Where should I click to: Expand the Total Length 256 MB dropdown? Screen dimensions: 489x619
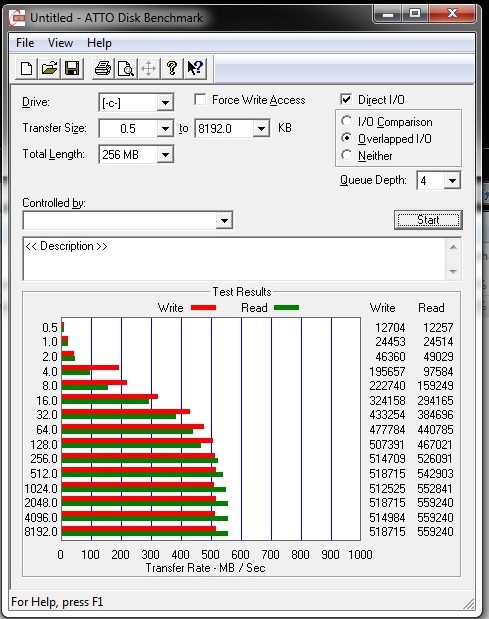(165, 154)
